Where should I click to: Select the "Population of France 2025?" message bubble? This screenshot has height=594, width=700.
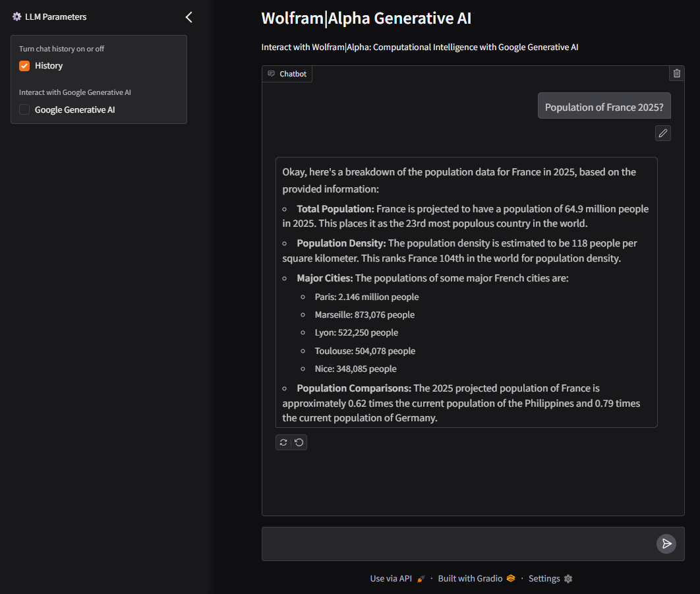tap(604, 107)
